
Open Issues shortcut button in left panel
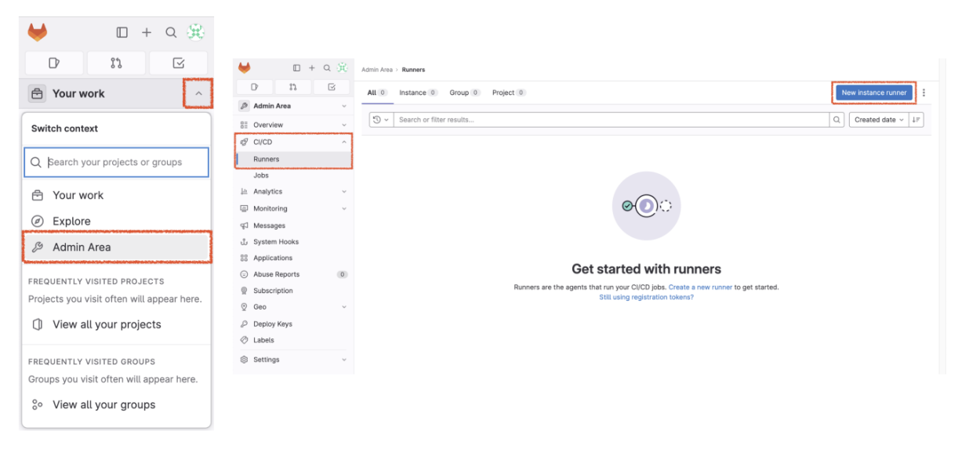point(54,63)
